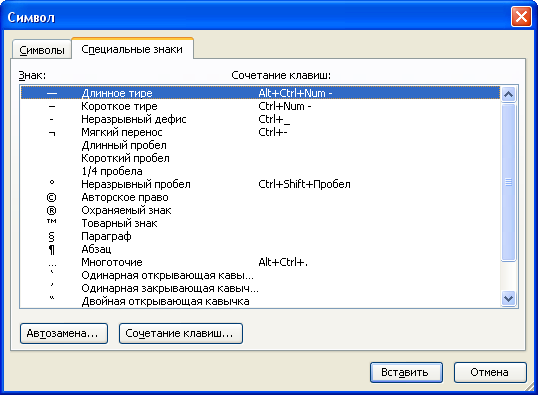Image resolution: width=538 pixels, height=395 pixels.
Task: Choose the trademark ™ symbol entry
Action: pos(260,223)
